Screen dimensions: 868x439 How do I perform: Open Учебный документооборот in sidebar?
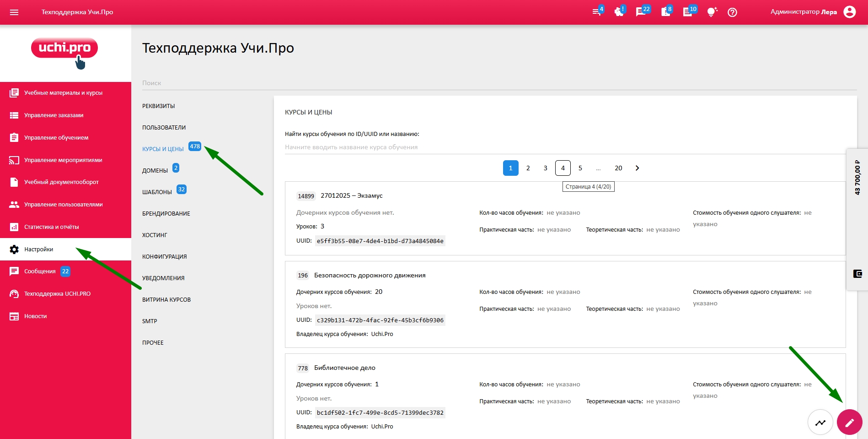coord(65,182)
